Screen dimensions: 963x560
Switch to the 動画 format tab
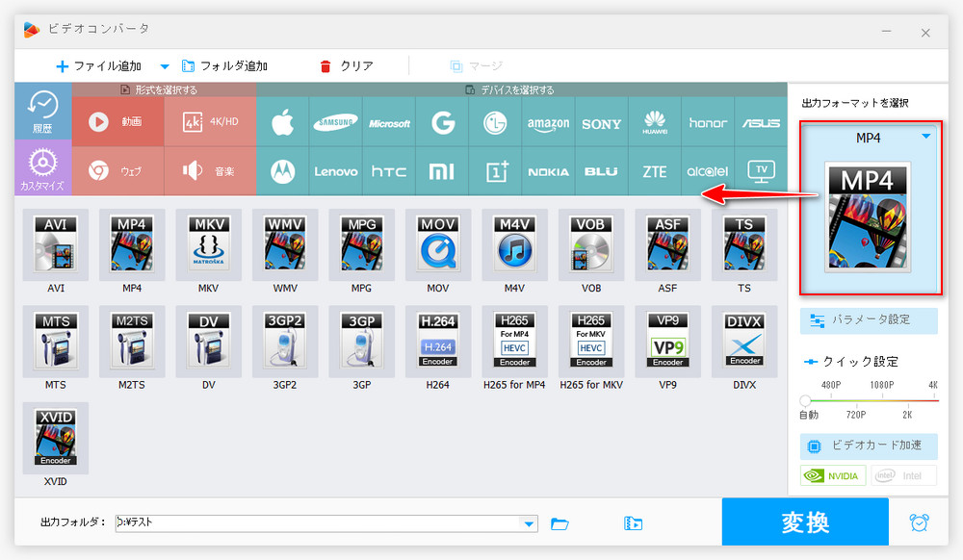pyautogui.click(x=117, y=122)
